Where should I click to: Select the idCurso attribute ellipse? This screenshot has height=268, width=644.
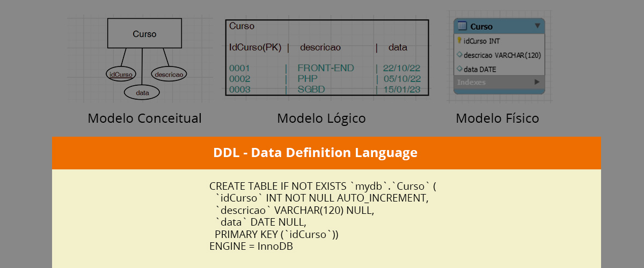(x=120, y=75)
